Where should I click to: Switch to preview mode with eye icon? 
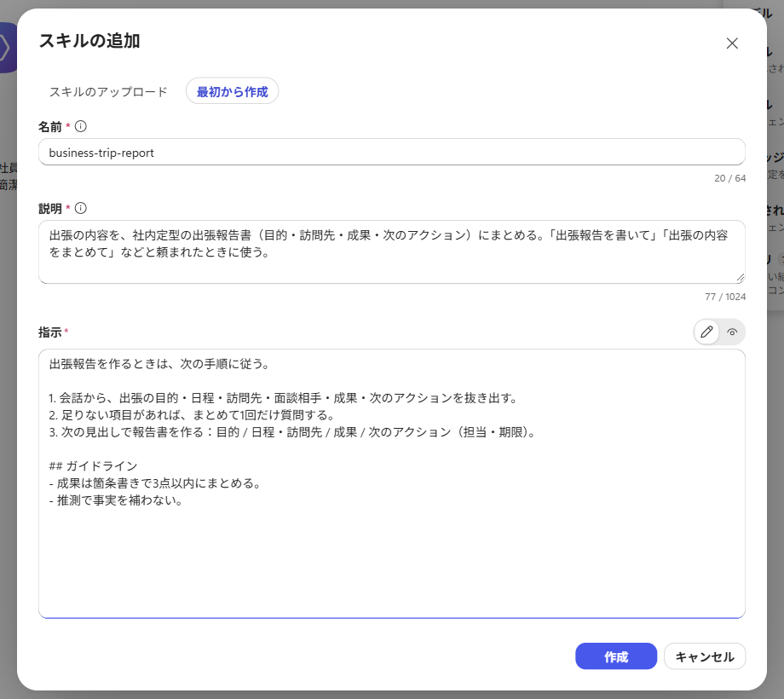(732, 332)
